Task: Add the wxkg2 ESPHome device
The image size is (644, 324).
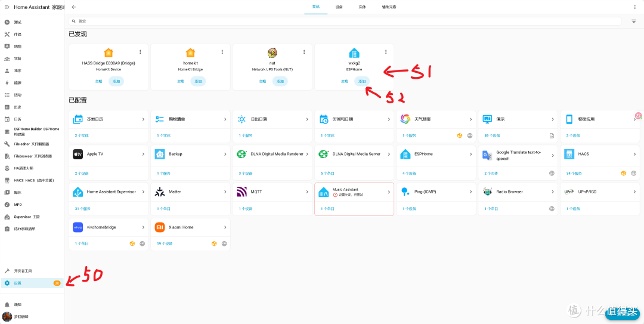Action: coord(362,81)
